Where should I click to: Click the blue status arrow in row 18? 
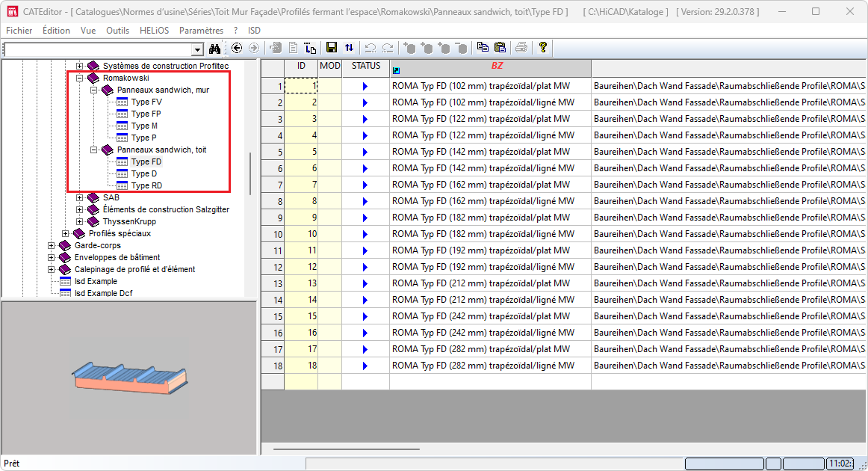click(x=365, y=366)
